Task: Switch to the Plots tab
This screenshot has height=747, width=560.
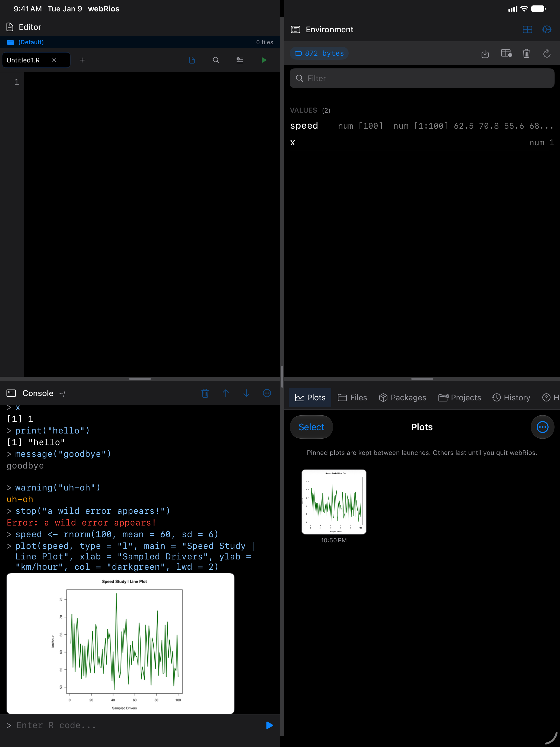Action: 310,397
